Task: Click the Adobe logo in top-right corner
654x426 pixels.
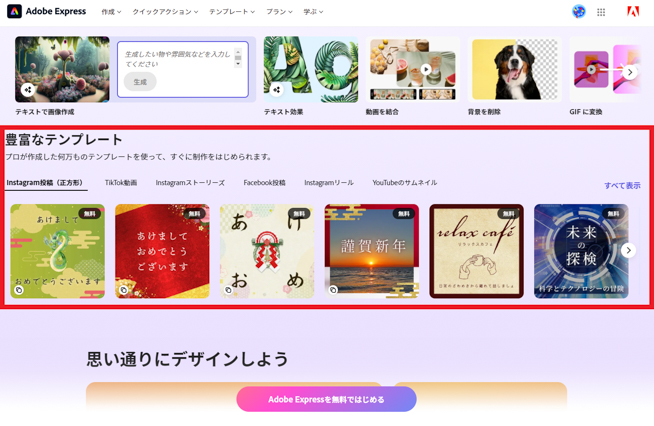Action: coord(633,12)
